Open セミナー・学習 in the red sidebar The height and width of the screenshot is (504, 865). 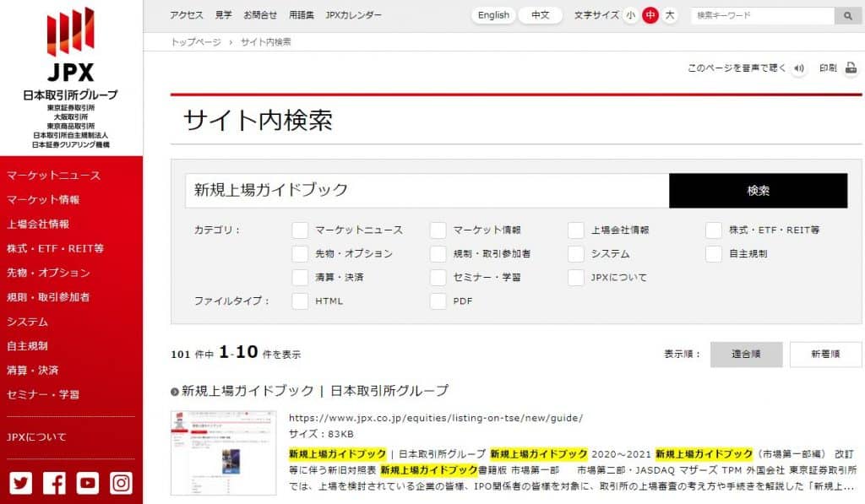[43, 394]
